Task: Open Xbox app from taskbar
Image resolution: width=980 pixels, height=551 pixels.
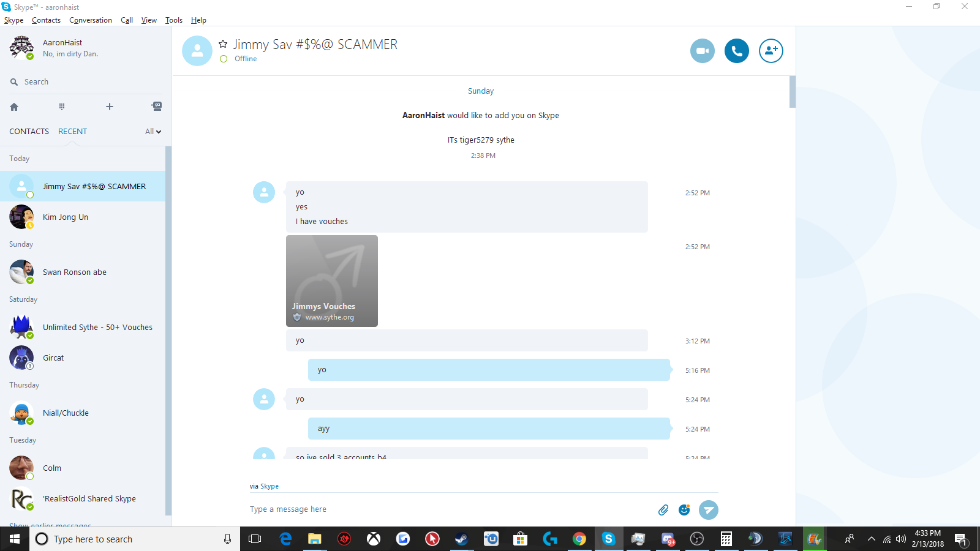Action: pyautogui.click(x=374, y=539)
